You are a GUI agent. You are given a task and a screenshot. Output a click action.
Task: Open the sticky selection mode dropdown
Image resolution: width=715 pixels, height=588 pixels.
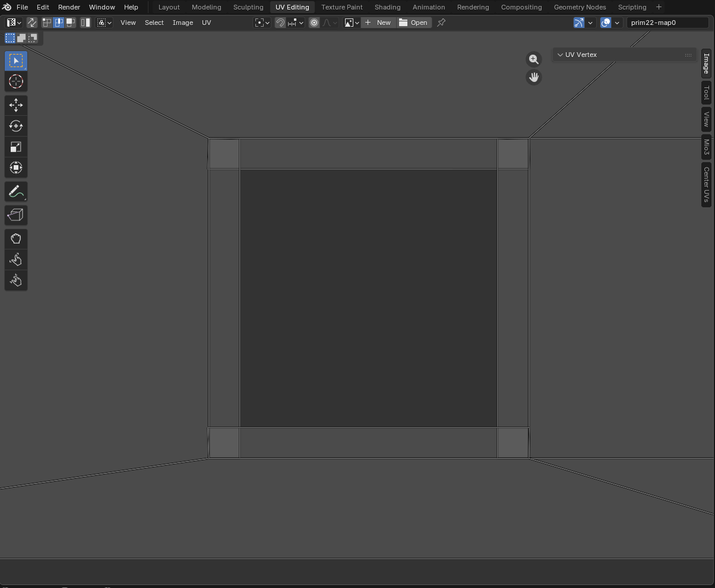(x=105, y=23)
